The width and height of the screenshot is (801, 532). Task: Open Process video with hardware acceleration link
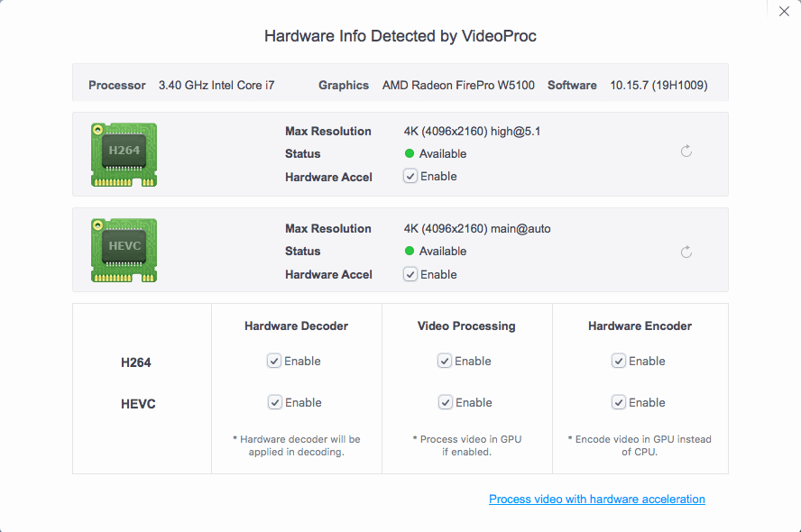coord(596,500)
